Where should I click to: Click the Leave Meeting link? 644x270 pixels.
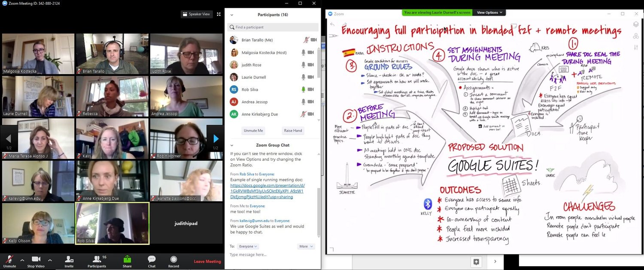point(207,261)
